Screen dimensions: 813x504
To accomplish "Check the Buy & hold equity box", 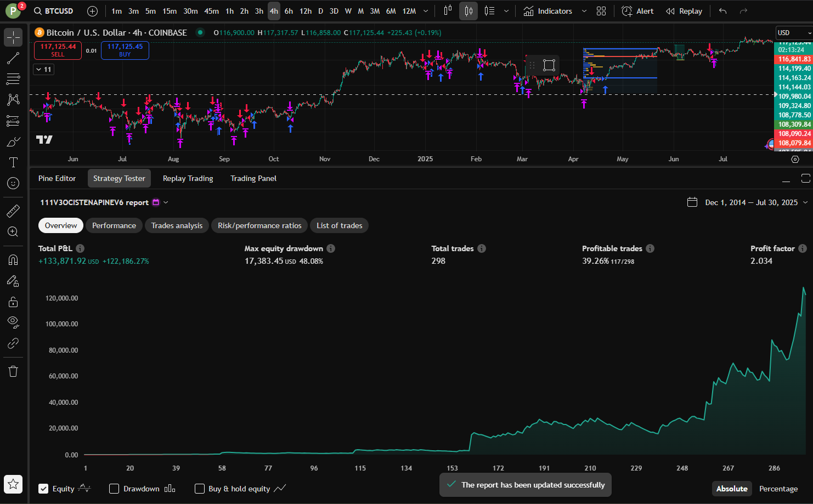I will pos(200,489).
